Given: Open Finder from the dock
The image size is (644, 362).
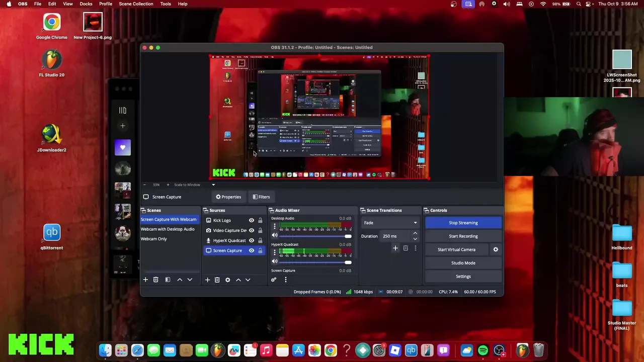Looking at the screenshot, I should click(105, 350).
